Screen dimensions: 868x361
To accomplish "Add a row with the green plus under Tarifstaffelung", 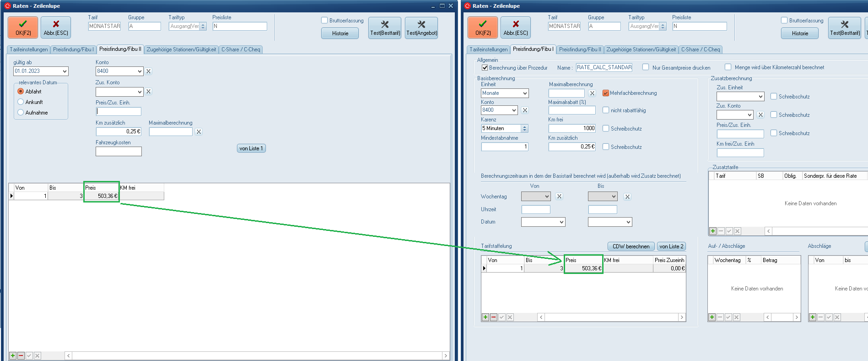I will coord(485,317).
